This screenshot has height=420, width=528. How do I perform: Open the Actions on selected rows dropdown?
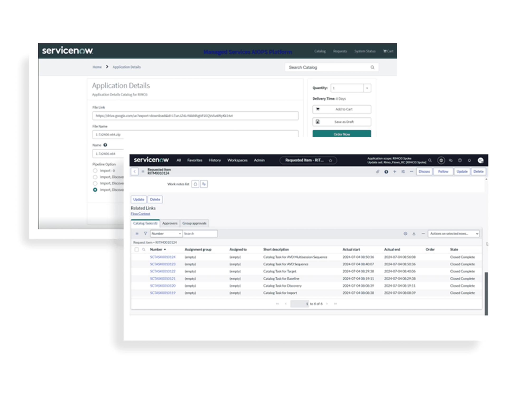454,233
